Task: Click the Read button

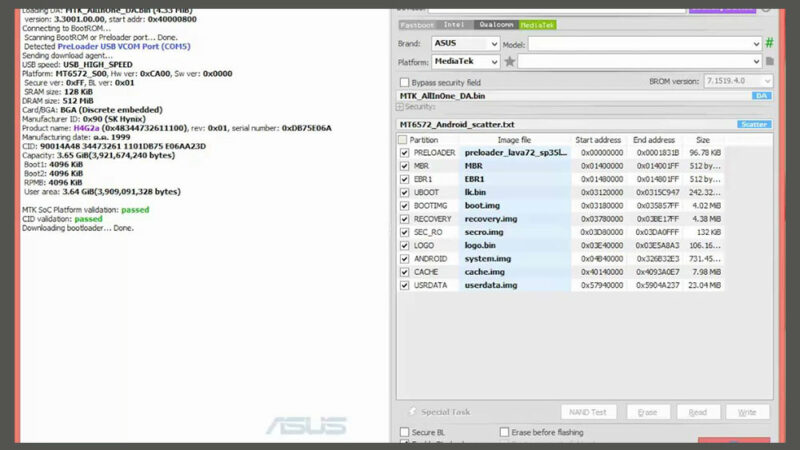Action: [x=698, y=412]
